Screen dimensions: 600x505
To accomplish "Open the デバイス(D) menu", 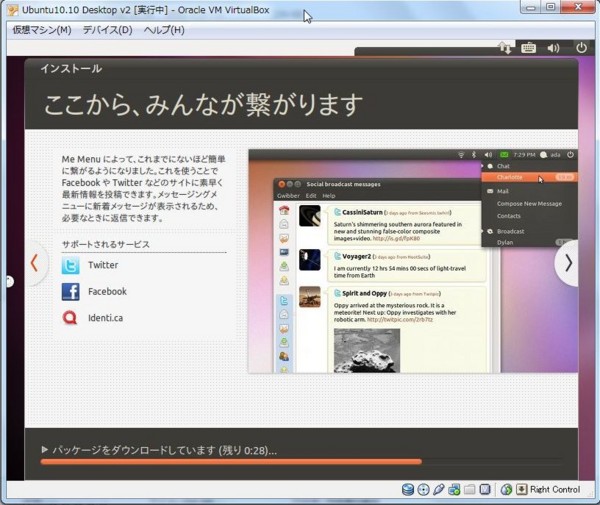I will [x=108, y=30].
